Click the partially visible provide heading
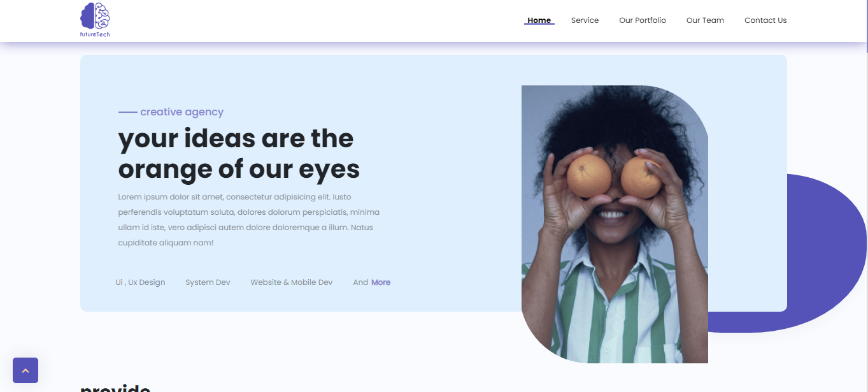 (115, 388)
